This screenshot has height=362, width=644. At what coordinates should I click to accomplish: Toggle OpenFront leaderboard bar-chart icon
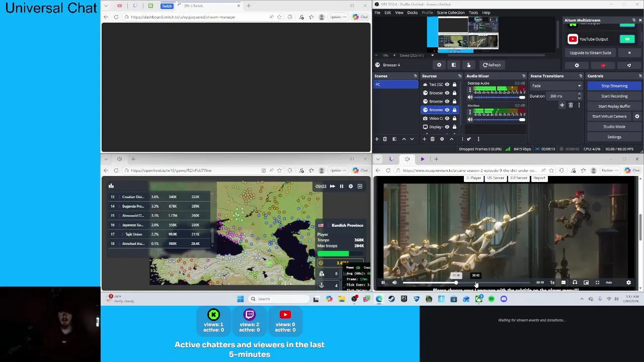tap(111, 186)
